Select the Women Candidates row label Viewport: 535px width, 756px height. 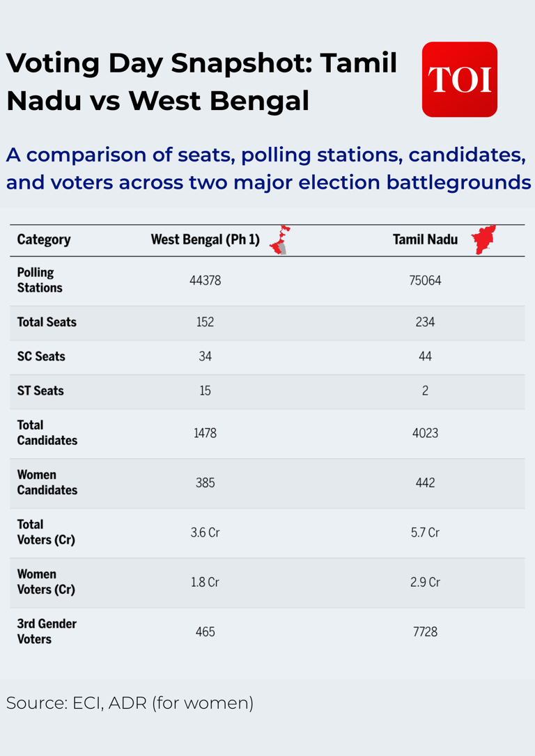47,482
